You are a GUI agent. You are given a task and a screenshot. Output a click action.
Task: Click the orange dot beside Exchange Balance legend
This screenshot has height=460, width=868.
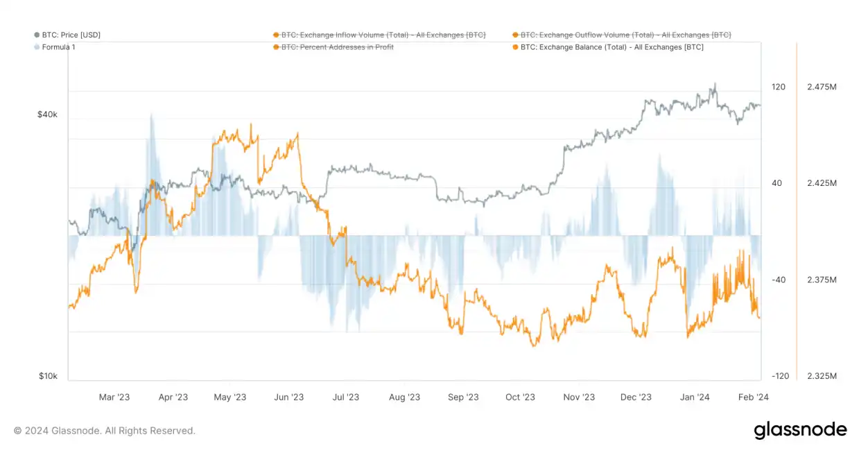click(515, 47)
